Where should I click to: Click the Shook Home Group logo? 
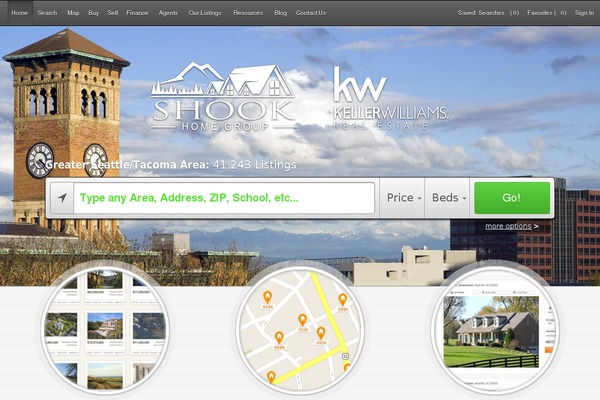[223, 97]
